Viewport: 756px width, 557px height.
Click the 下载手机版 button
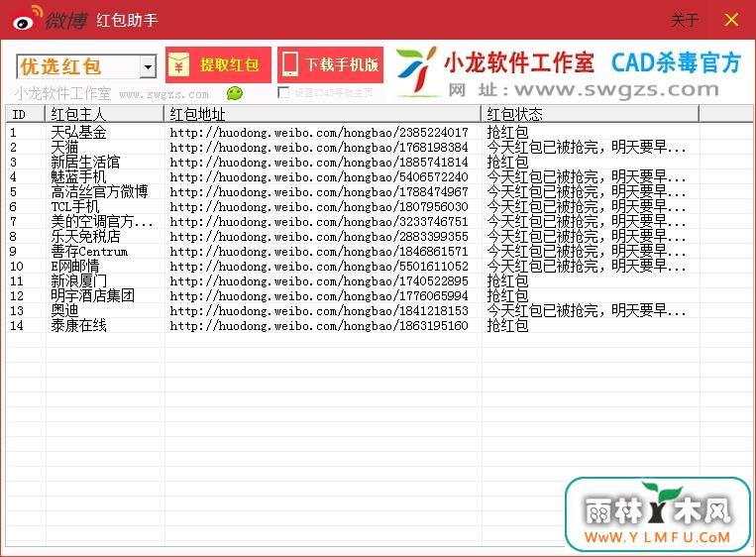(x=331, y=64)
